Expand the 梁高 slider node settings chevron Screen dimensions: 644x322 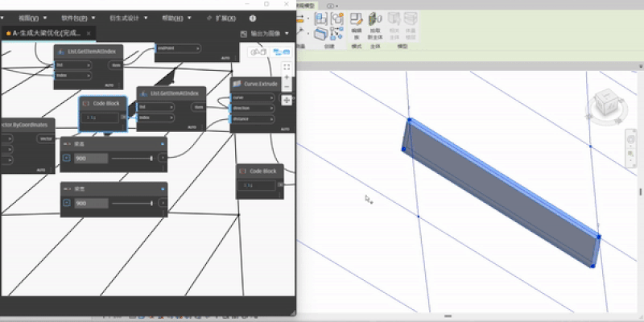pos(66,159)
